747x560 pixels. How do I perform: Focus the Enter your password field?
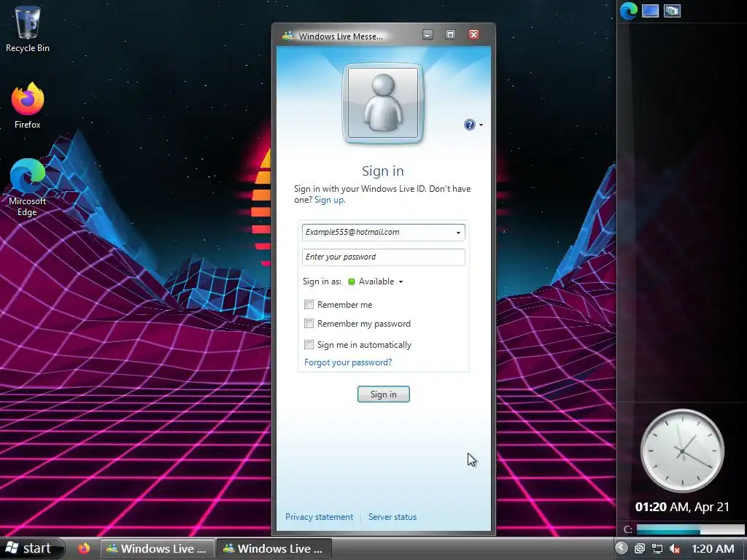pyautogui.click(x=384, y=257)
